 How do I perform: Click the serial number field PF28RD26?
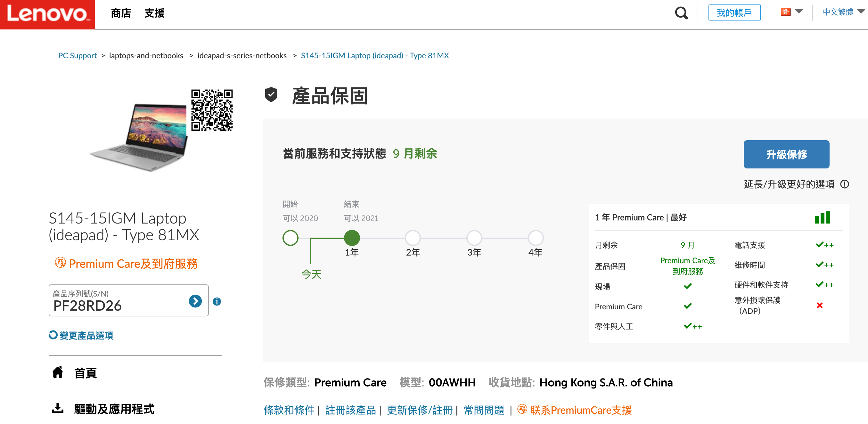tap(128, 300)
